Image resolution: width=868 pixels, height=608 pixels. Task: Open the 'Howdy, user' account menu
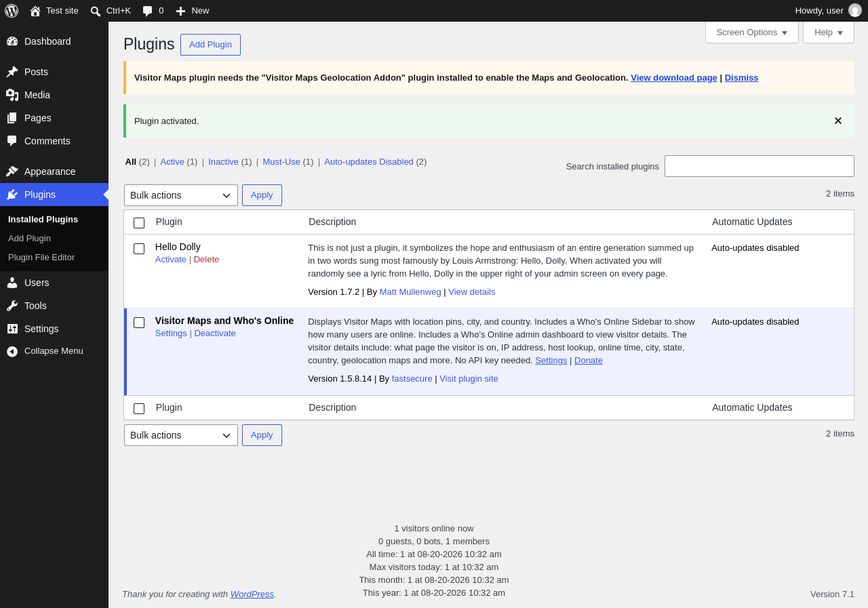point(828,11)
